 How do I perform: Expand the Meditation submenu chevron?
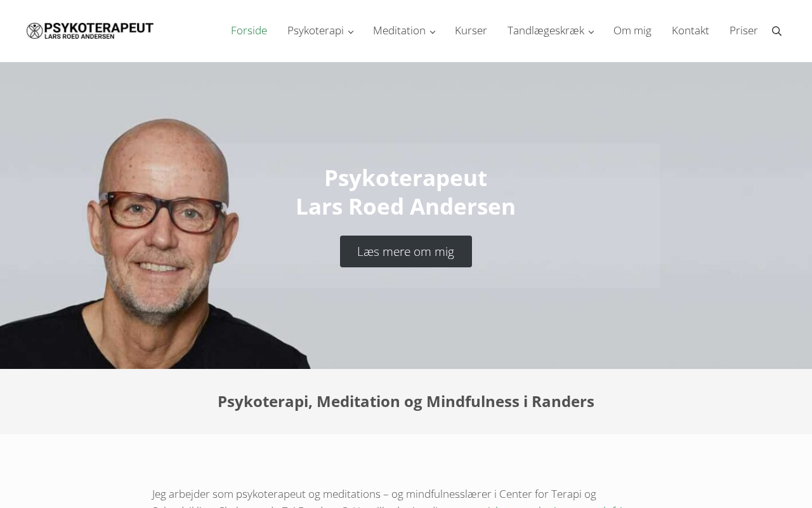pyautogui.click(x=433, y=32)
